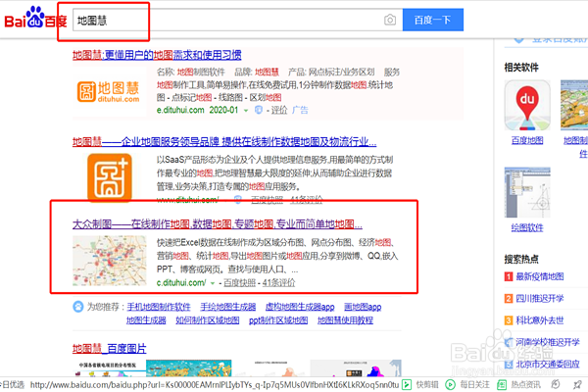The image size is (588, 392).
Task: Open recommended search 虚构地图生成器app
Action: (300, 307)
